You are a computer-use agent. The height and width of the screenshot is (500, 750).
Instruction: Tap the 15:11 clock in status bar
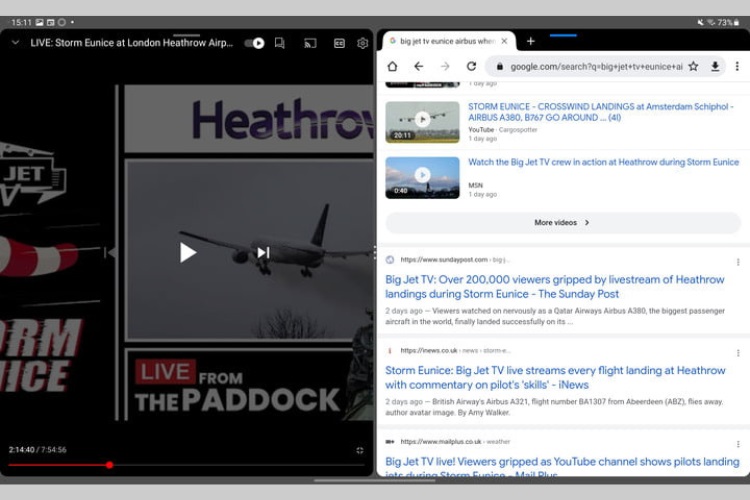[21, 22]
